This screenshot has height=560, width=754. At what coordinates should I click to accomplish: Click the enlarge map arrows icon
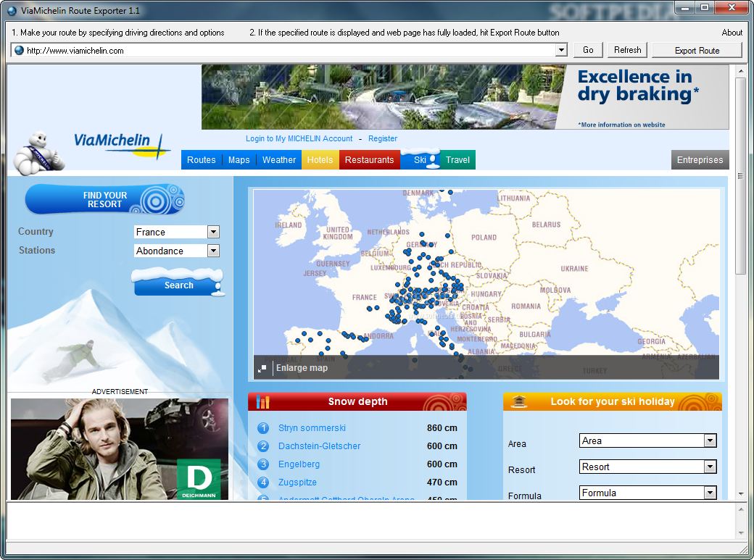[262, 368]
